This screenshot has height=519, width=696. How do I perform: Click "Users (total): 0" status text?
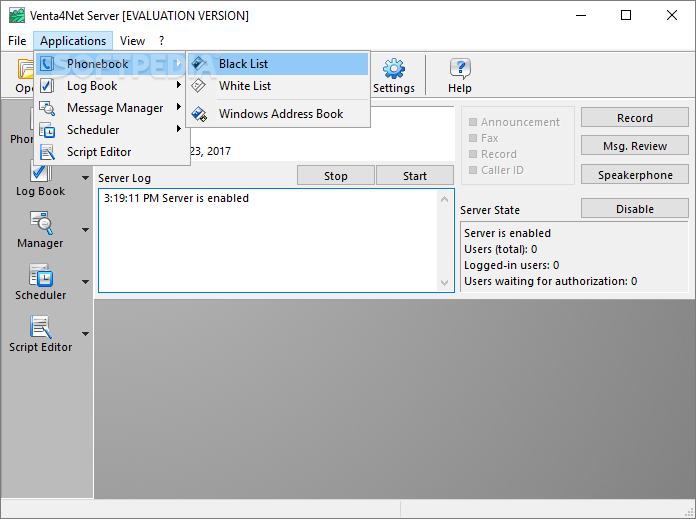click(500, 249)
